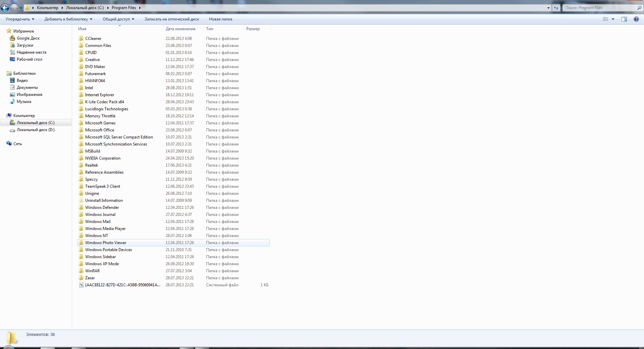The image size is (644, 349).
Task: Open the view options dropdown arrow
Action: pyautogui.click(x=613, y=19)
